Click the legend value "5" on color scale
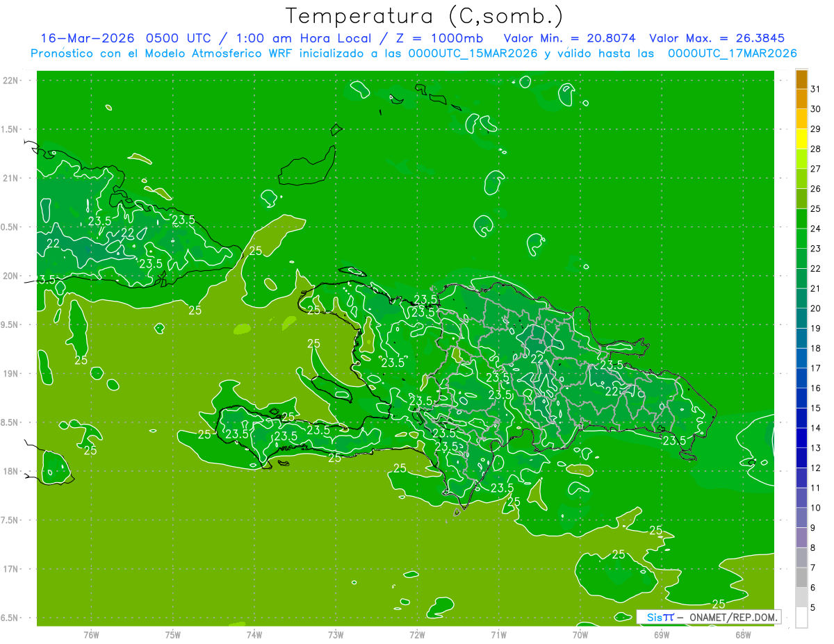The height and width of the screenshot is (644, 834). 812,608
